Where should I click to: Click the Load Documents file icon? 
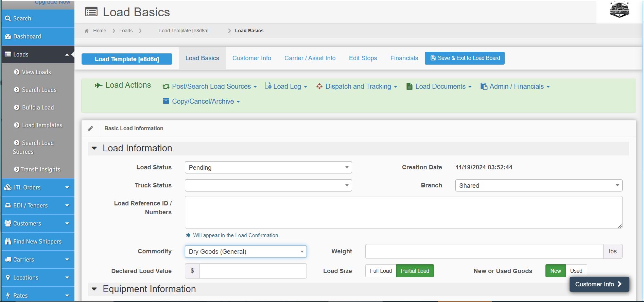click(410, 86)
